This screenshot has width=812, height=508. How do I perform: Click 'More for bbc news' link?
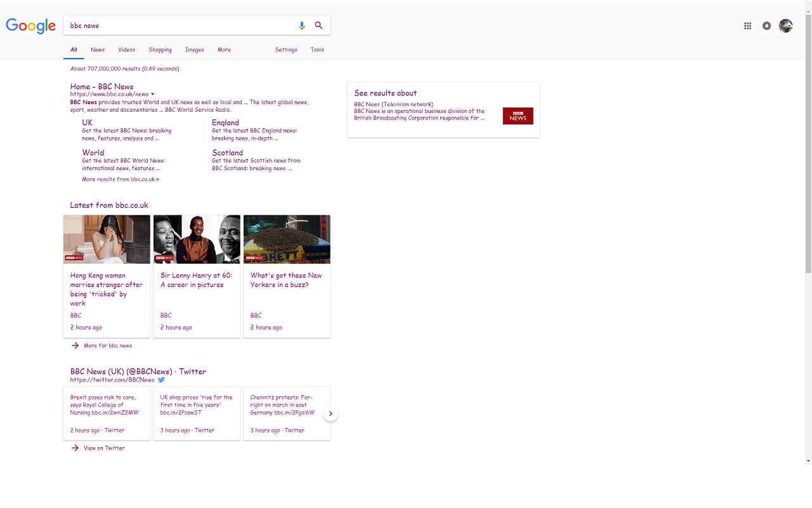[108, 345]
